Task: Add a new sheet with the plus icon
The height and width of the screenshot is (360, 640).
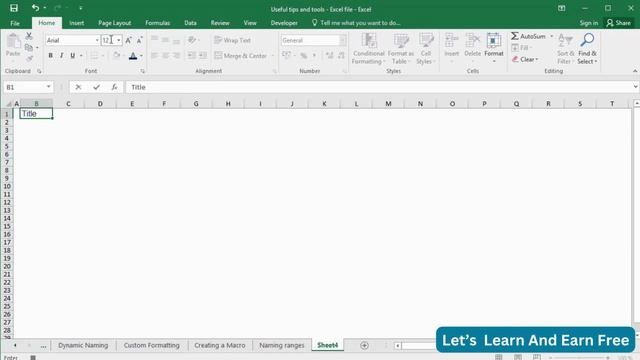Action: (x=364, y=345)
